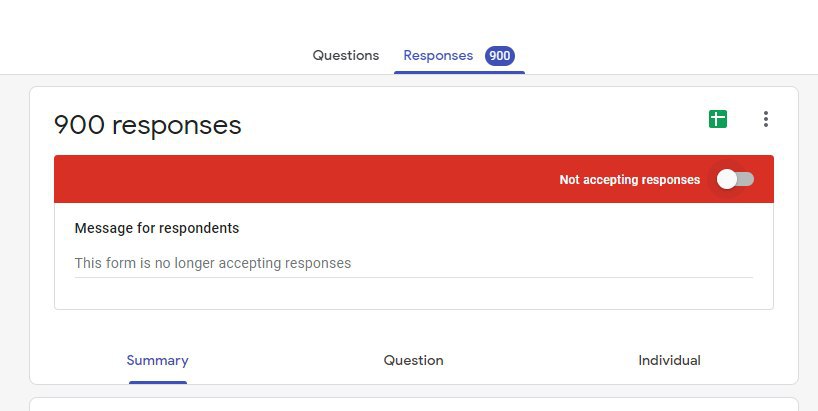818x411 pixels.
Task: Click the '900 responses' heading
Action: pos(148,125)
